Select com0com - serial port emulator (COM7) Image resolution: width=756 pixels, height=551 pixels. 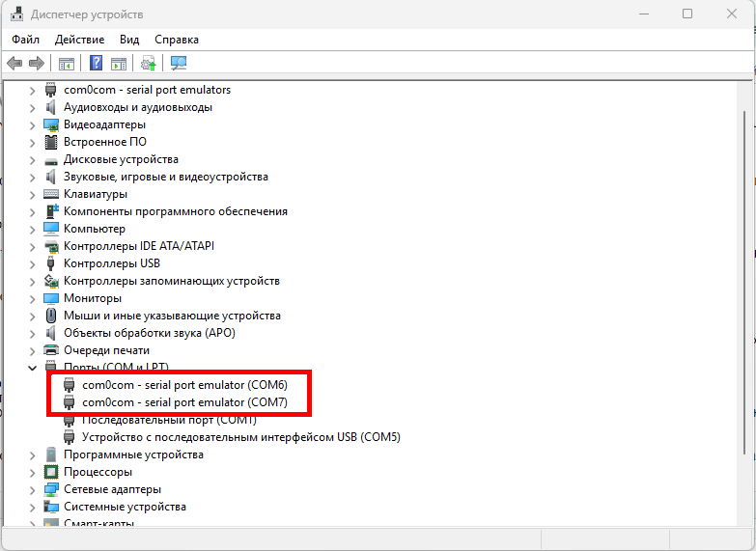coord(184,402)
